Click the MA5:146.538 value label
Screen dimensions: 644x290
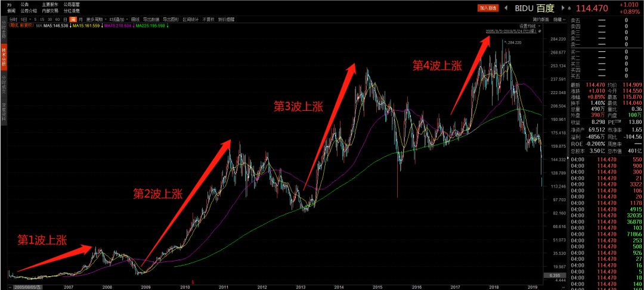55,26
